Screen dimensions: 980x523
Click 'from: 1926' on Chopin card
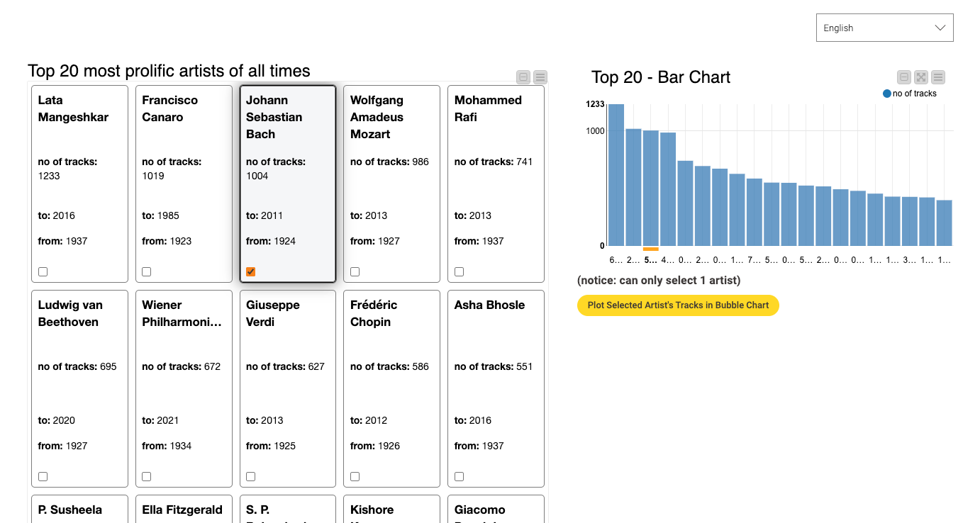tap(375, 446)
